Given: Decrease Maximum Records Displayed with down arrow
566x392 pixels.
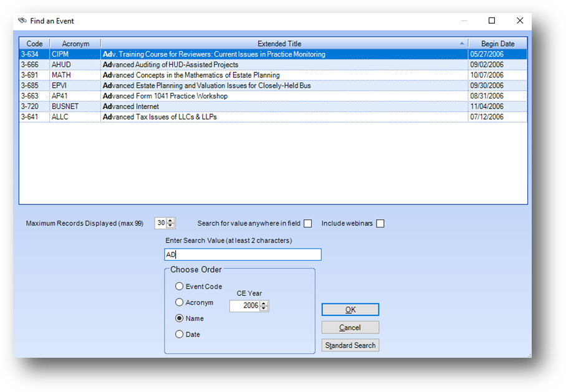Looking at the screenshot, I should [170, 226].
